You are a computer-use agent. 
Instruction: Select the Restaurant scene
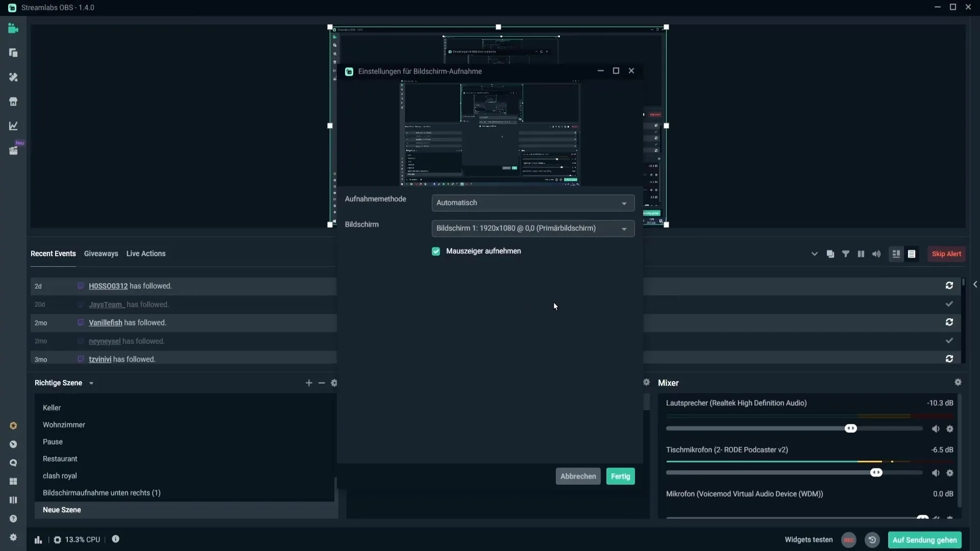60,459
